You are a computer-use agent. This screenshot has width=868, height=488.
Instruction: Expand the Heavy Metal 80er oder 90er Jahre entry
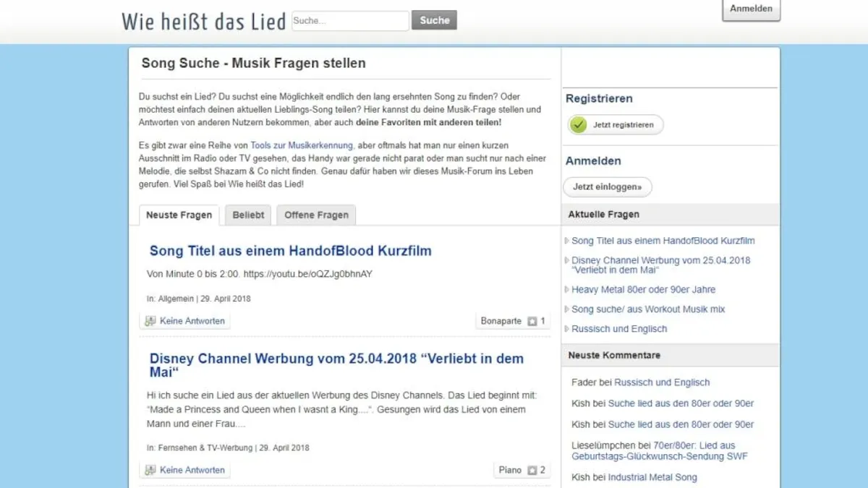(x=644, y=289)
